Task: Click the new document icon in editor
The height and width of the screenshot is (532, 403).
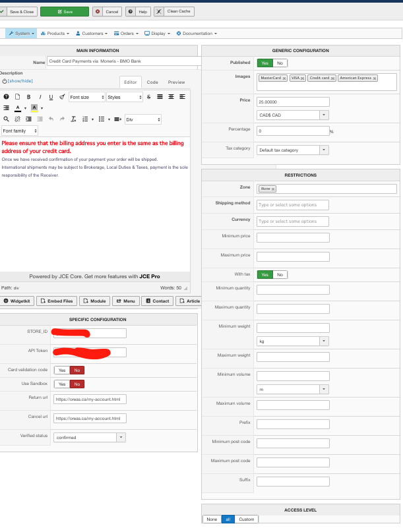Action: 17,97
